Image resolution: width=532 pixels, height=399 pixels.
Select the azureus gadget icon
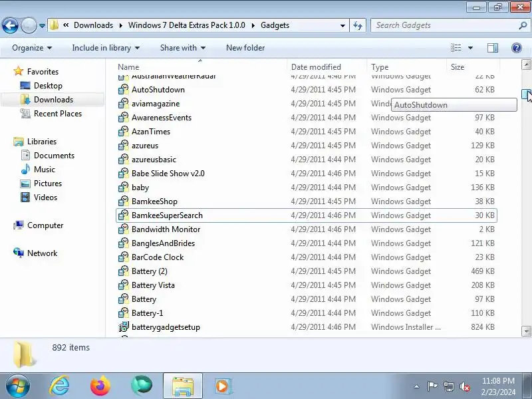(124, 145)
